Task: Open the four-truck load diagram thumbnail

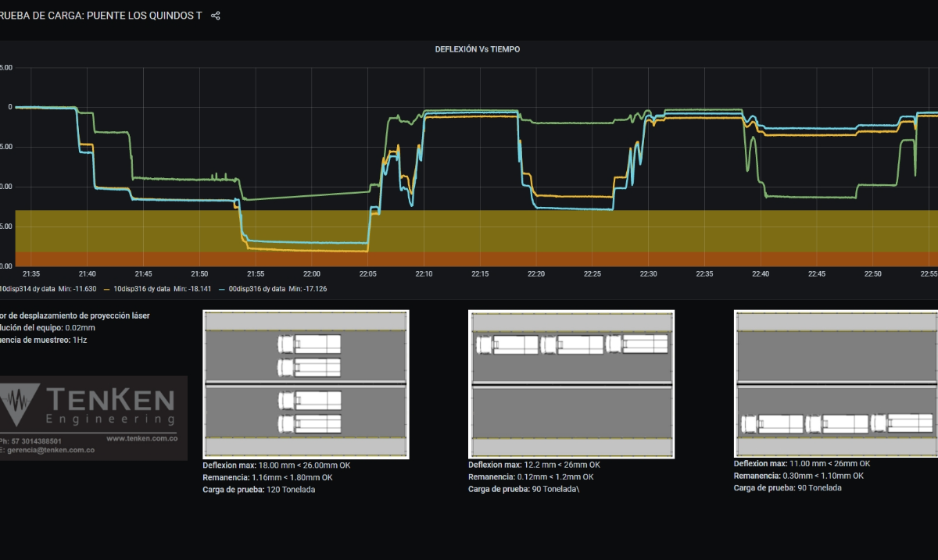Action: [306, 384]
